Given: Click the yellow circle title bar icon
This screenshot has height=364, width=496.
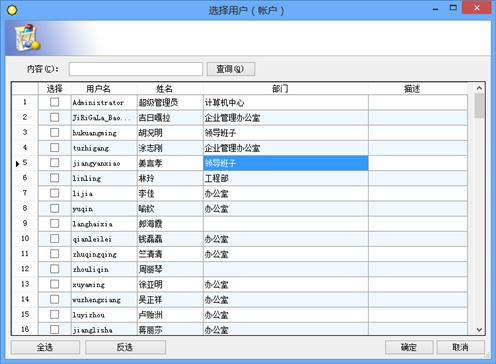Looking at the screenshot, I should [12, 10].
